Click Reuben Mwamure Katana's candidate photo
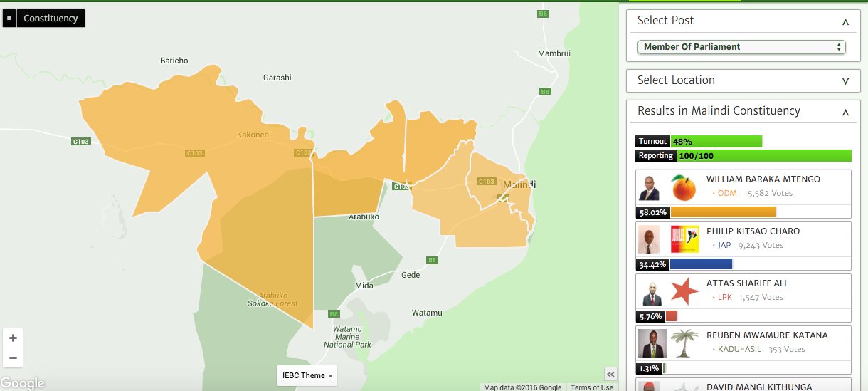The width and height of the screenshot is (868, 391). [x=652, y=343]
